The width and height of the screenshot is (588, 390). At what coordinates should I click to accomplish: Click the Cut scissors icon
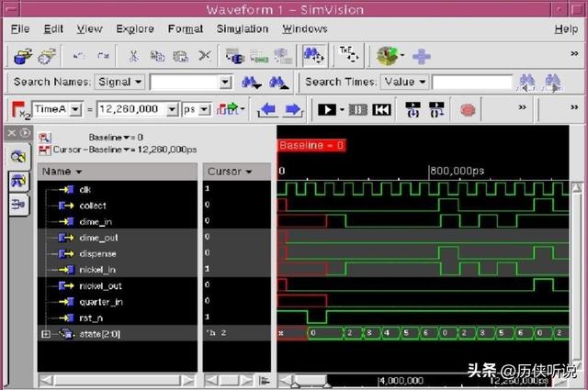(134, 56)
